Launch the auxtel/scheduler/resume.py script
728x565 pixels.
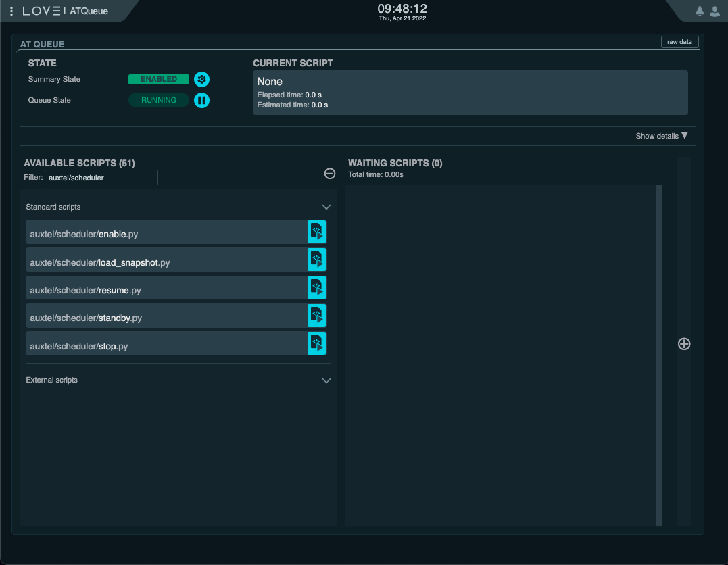tap(317, 287)
